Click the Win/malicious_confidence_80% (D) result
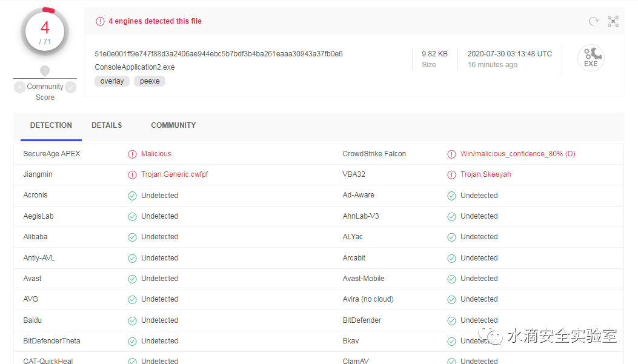The image size is (638, 364). pos(518,154)
